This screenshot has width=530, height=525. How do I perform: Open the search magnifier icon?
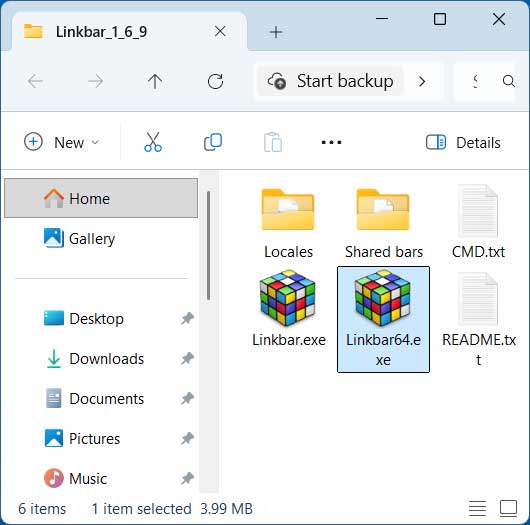coord(508,81)
